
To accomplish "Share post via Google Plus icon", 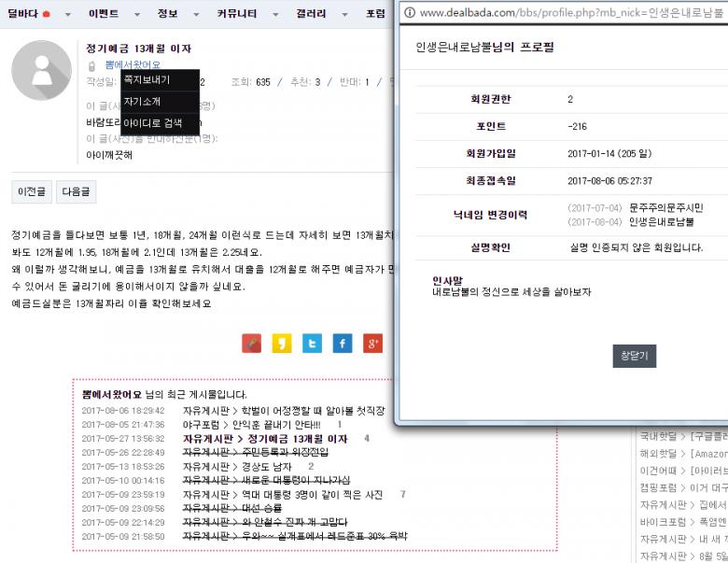I will [x=373, y=344].
